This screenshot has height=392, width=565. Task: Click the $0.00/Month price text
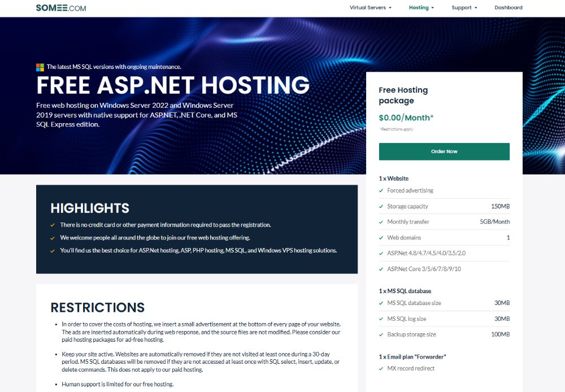pos(406,118)
